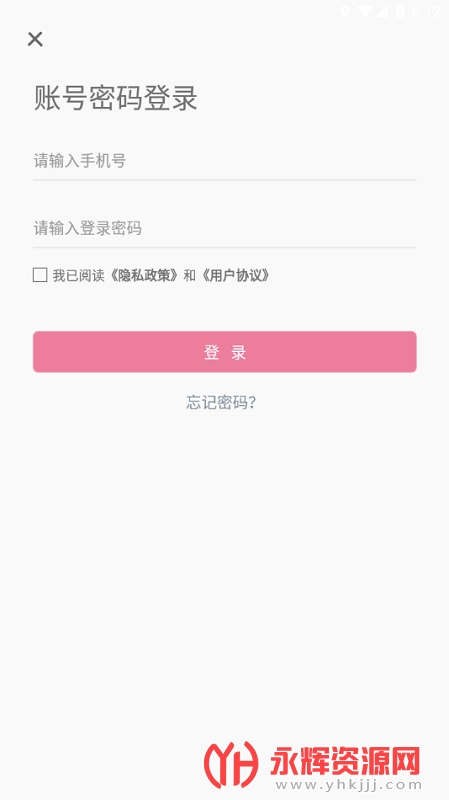This screenshot has height=800, width=449.
Task: Focus the 请输入登录密码 password field
Action: click(224, 228)
